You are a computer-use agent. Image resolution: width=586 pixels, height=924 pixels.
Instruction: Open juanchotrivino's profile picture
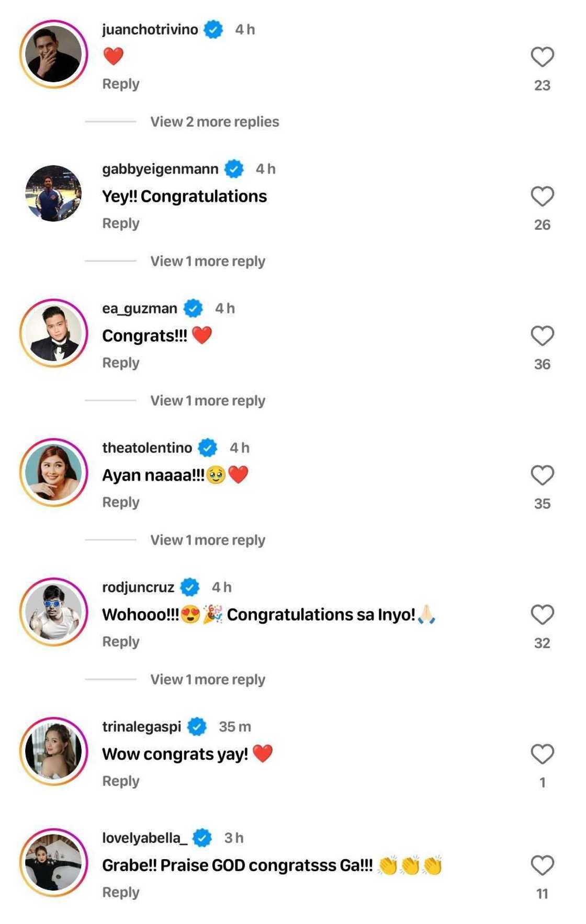click(x=53, y=54)
